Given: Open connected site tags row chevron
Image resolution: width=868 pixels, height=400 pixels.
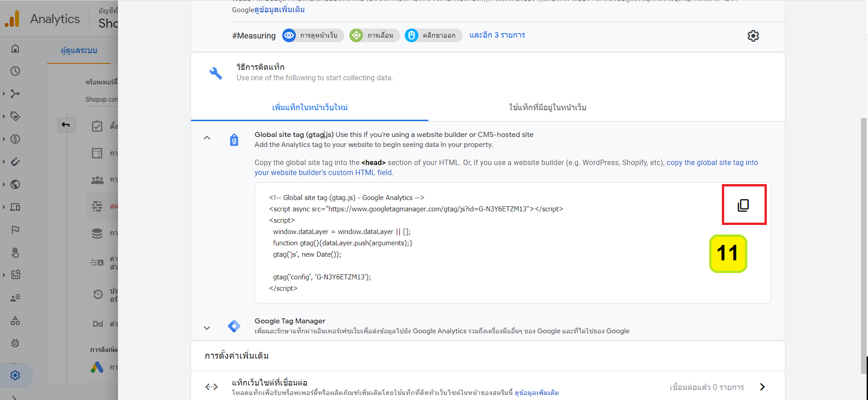Looking at the screenshot, I should point(762,387).
